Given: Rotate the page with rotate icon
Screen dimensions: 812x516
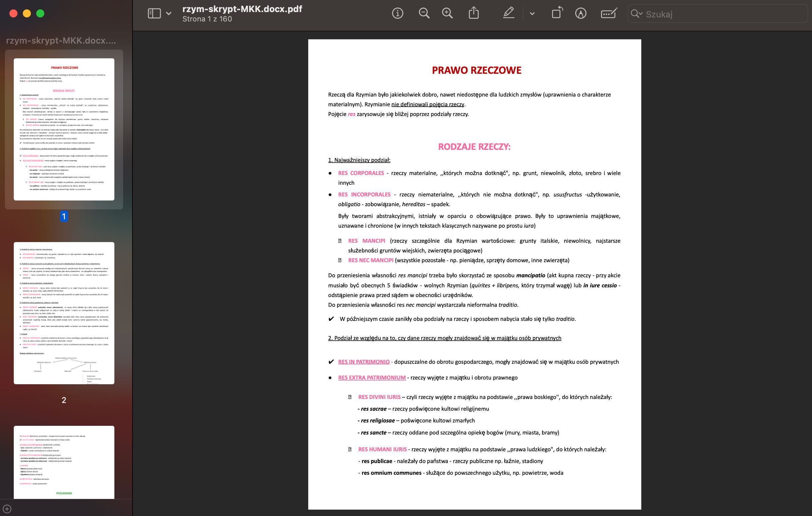Looking at the screenshot, I should [557, 13].
